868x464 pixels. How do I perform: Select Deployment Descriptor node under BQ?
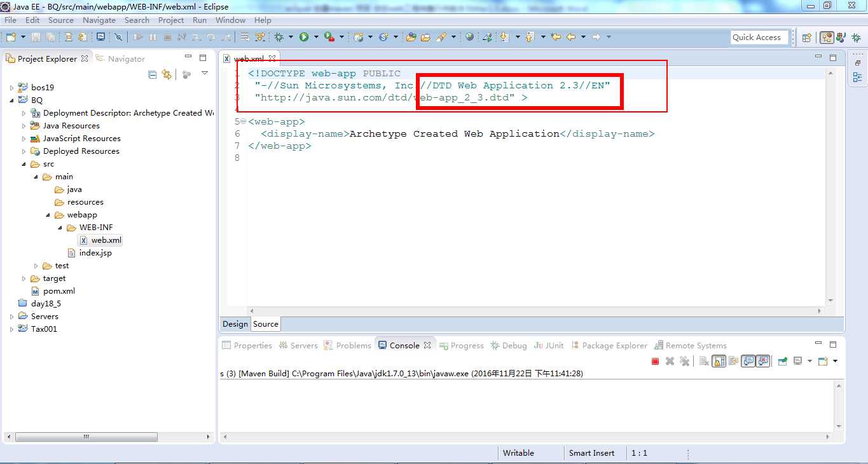pos(123,113)
